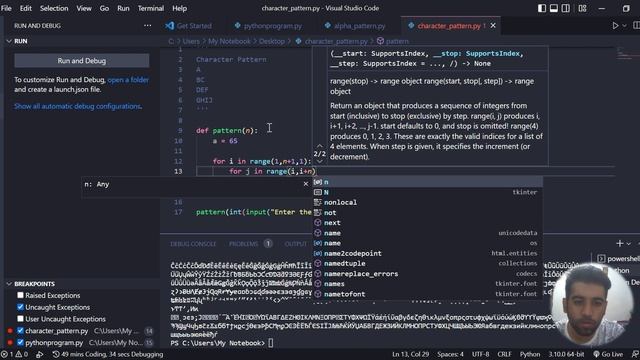Click the Run and Debug button
Image resolution: width=640 pixels, height=360 pixels.
[x=82, y=61]
